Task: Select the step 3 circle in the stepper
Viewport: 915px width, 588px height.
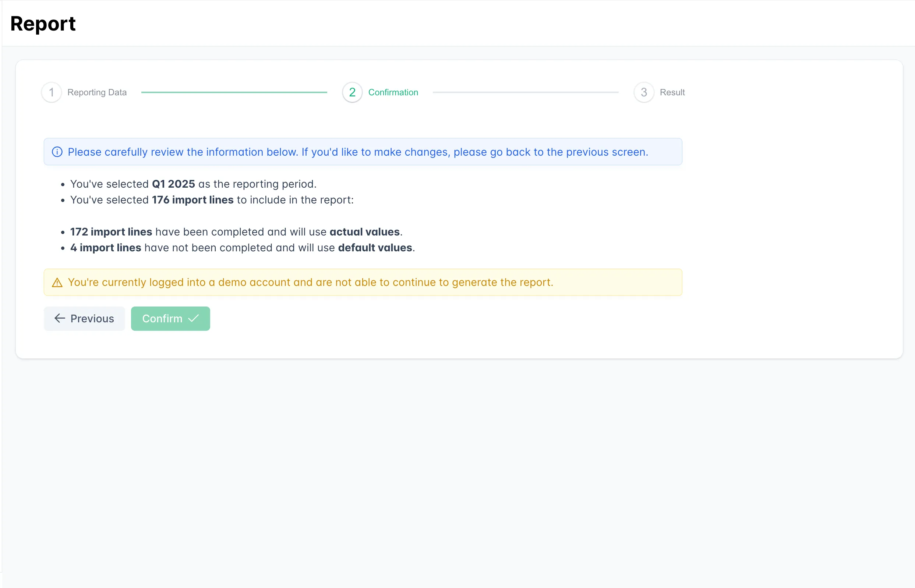Action: [x=644, y=92]
